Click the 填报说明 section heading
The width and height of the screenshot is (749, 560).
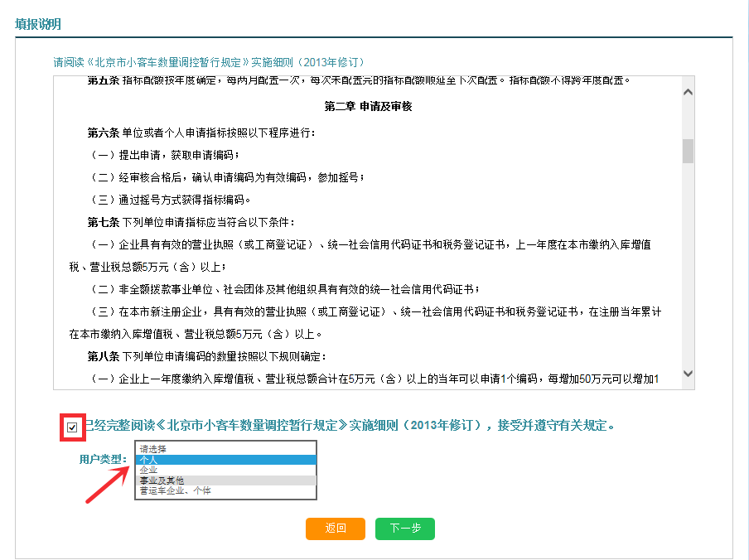(38, 24)
